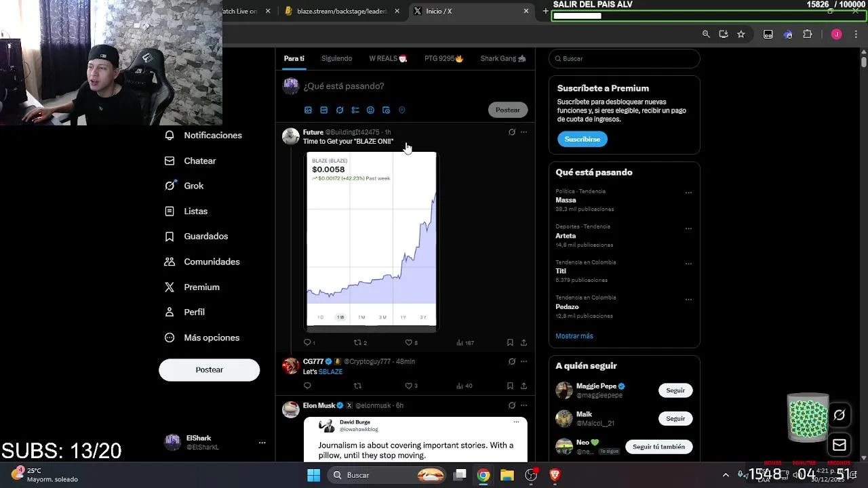Open the BLAZE price chart image
The height and width of the screenshot is (488, 868).
[371, 241]
